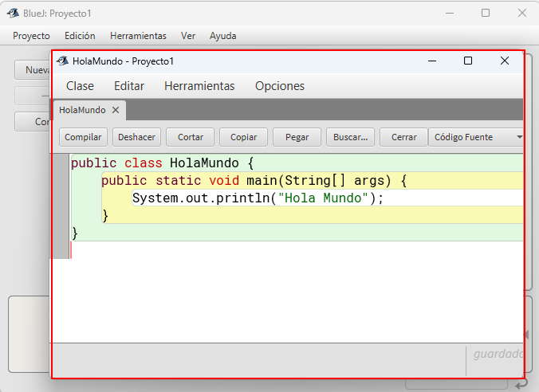Open the Ayuda menu in BlueJ

point(222,36)
